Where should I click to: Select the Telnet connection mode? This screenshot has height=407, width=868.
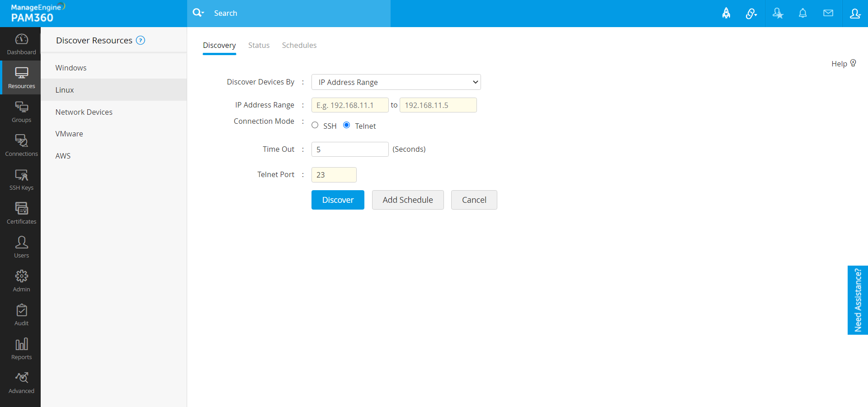coord(347,125)
